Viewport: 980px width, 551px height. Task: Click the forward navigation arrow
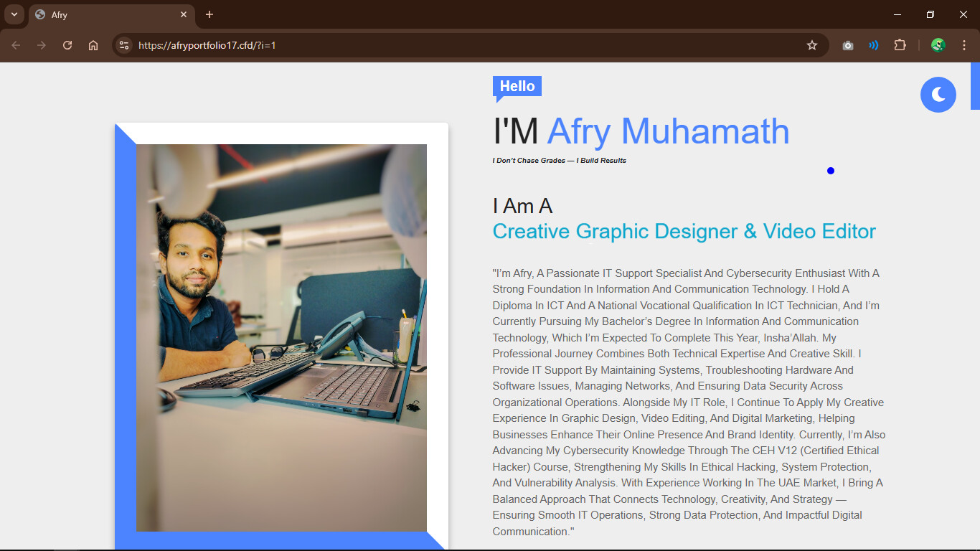coord(42,45)
